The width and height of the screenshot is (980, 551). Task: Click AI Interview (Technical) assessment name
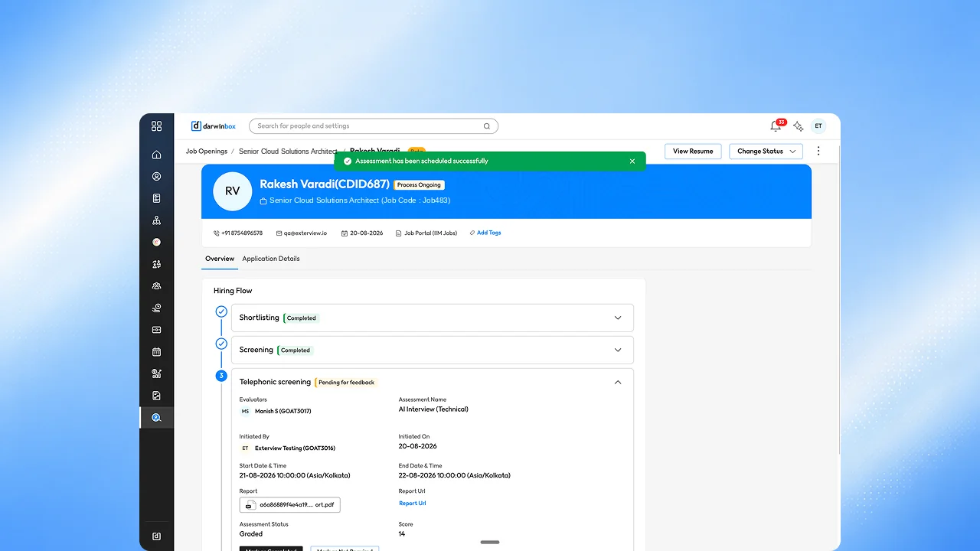click(x=433, y=409)
